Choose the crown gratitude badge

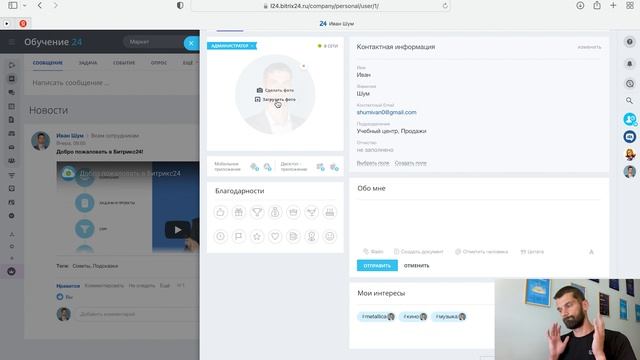tap(293, 212)
